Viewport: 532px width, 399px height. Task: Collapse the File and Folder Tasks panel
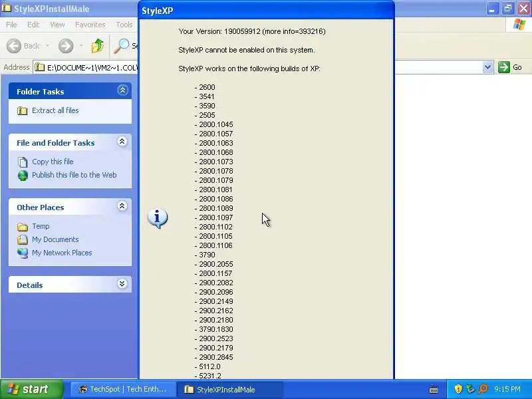pos(122,142)
